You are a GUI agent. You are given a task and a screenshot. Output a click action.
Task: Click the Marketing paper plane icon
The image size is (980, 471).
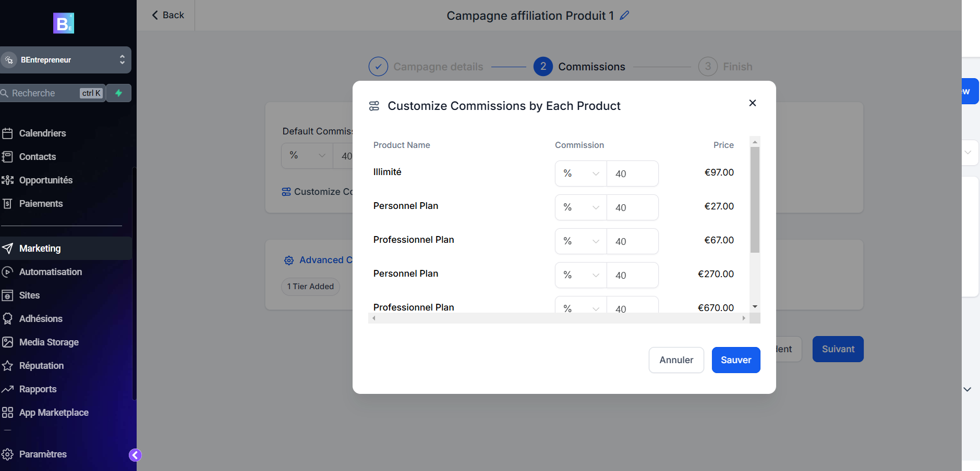point(7,249)
